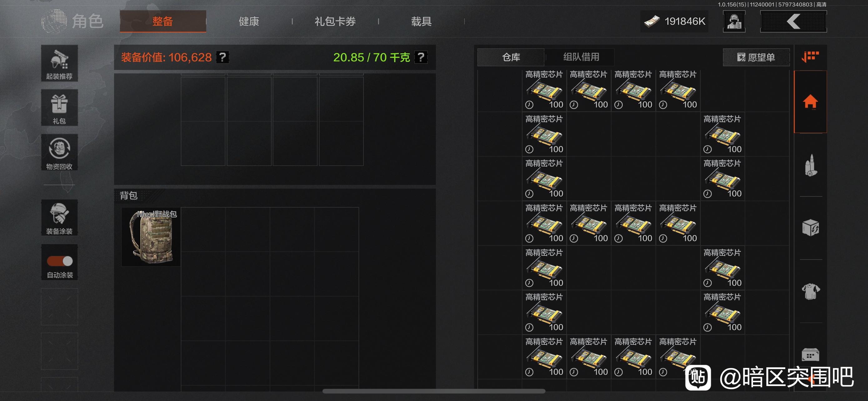Open the 物资回收 recycle icon

pyautogui.click(x=59, y=152)
